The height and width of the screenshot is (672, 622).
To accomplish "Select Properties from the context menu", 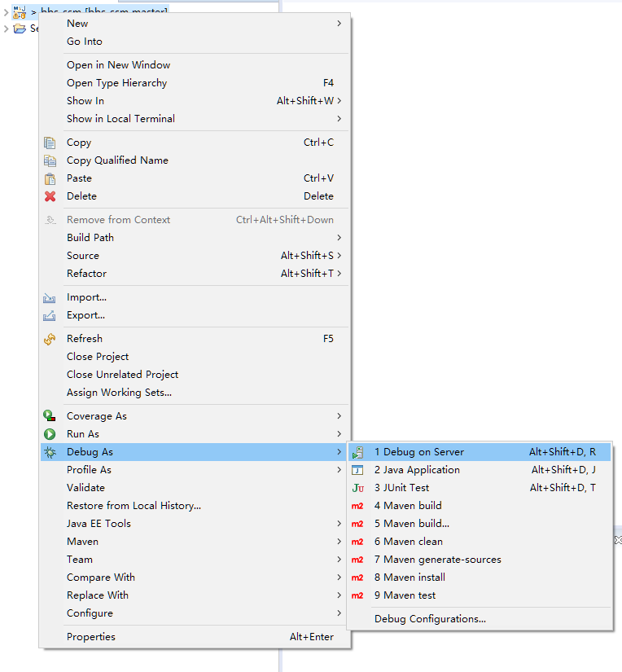I will click(91, 637).
